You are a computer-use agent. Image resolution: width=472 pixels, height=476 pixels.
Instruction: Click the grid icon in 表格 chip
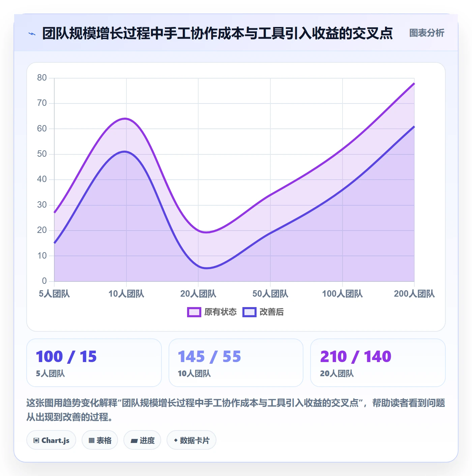[x=91, y=440]
